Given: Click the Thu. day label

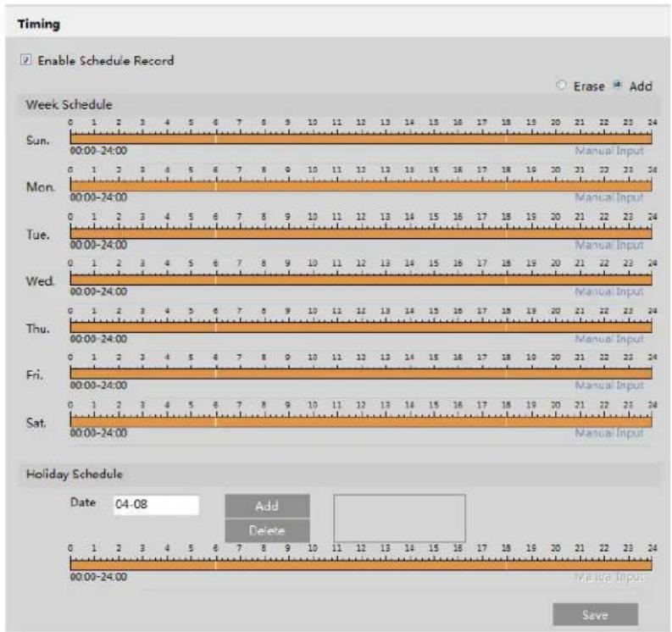Looking at the screenshot, I should (x=38, y=329).
